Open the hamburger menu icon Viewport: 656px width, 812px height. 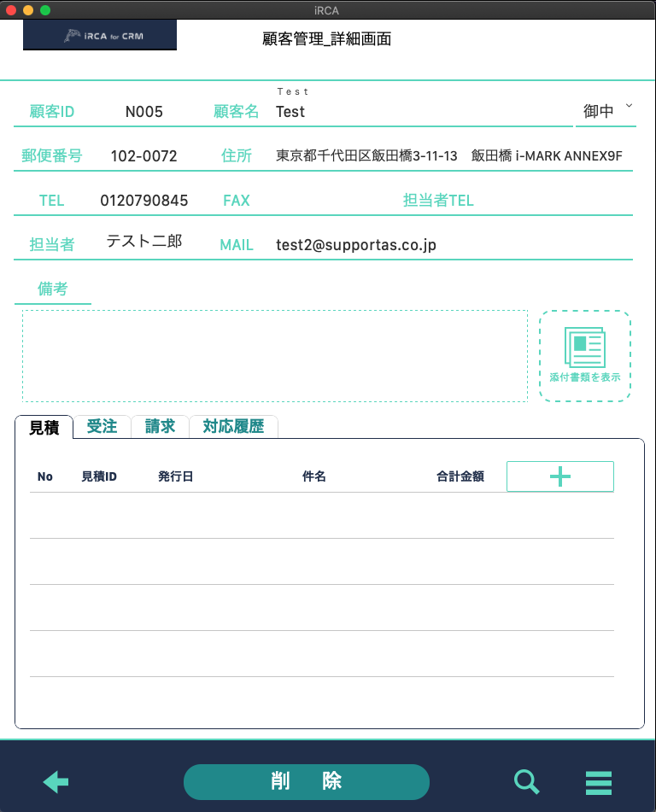point(599,782)
